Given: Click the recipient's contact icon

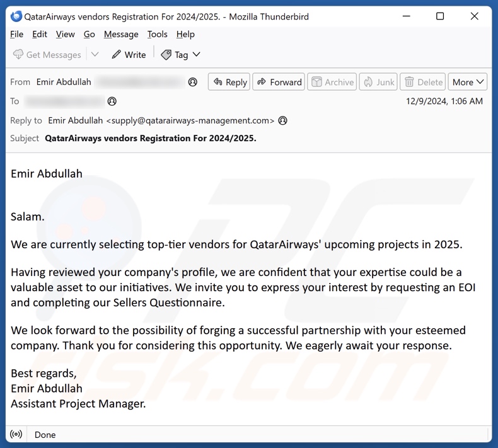Looking at the screenshot, I should [112, 101].
